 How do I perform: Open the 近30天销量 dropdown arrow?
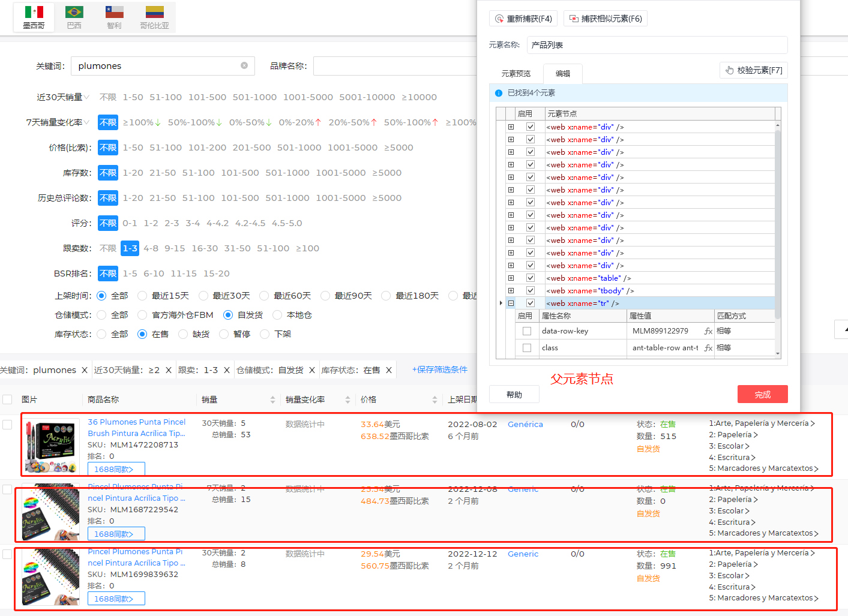(x=87, y=97)
